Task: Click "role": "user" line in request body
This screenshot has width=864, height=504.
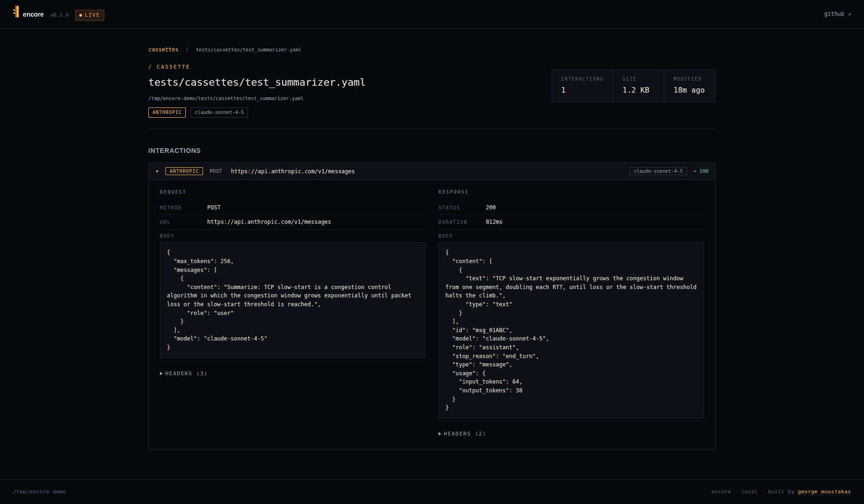Action: coord(210,313)
